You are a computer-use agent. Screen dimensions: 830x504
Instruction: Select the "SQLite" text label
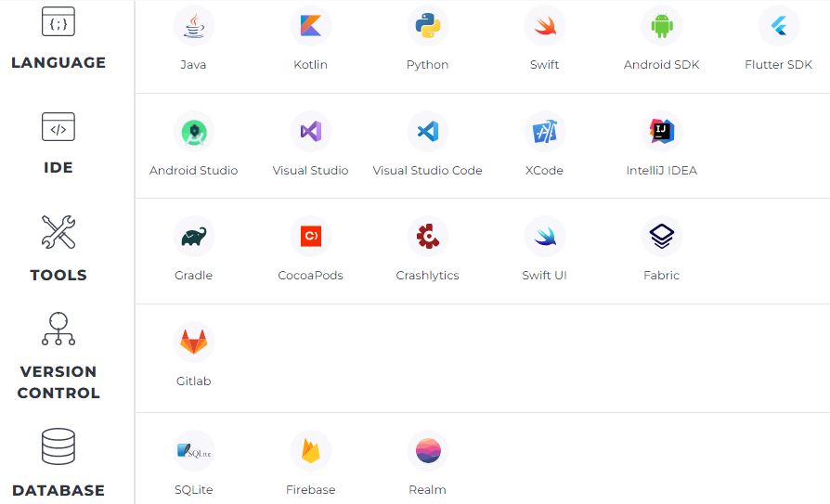pyautogui.click(x=194, y=490)
